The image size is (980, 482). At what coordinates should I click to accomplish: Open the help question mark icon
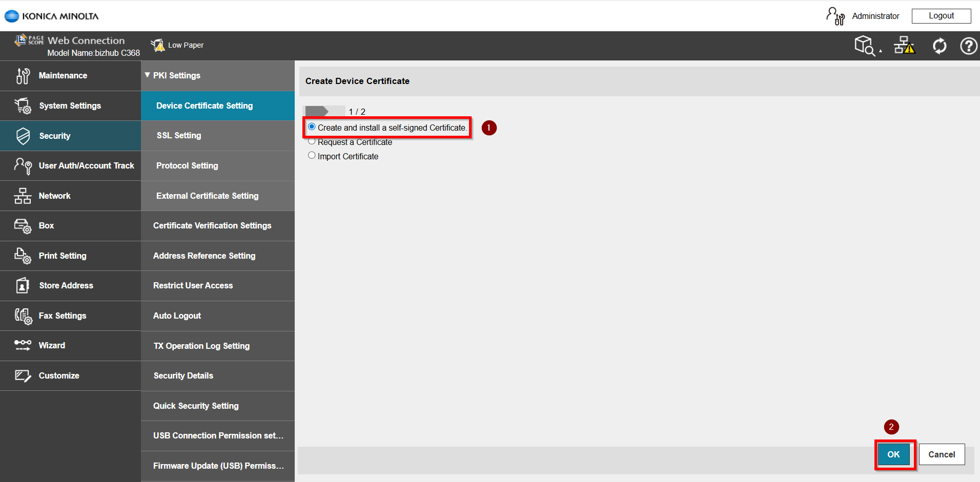[968, 46]
